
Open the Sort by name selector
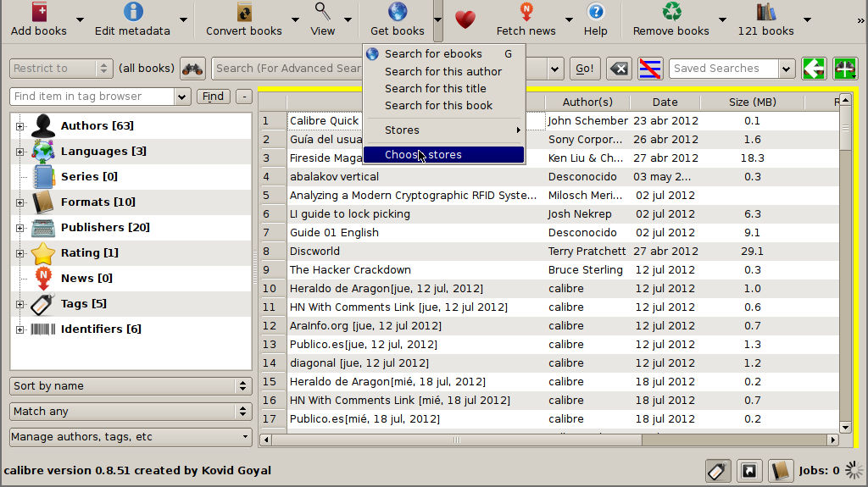click(x=131, y=385)
